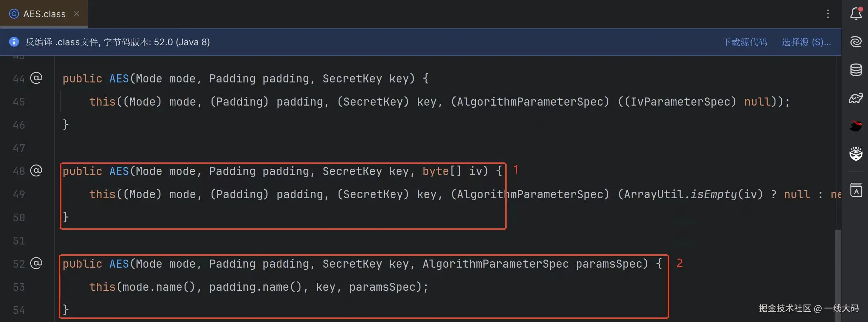This screenshot has width=868, height=322.
Task: Place cursor on ArrayUtil.isEmpty call
Action: point(713,194)
